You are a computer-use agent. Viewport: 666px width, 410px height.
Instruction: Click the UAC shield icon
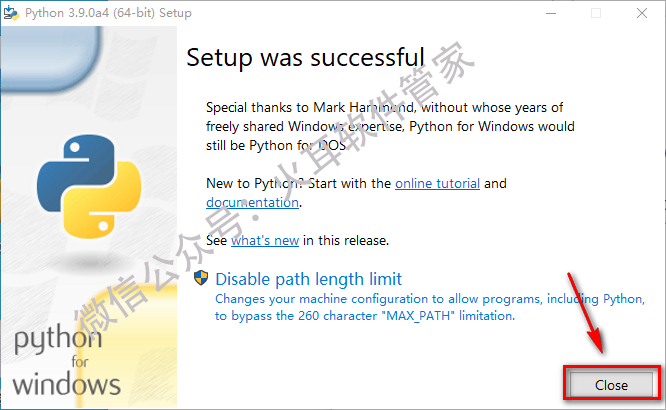point(201,279)
